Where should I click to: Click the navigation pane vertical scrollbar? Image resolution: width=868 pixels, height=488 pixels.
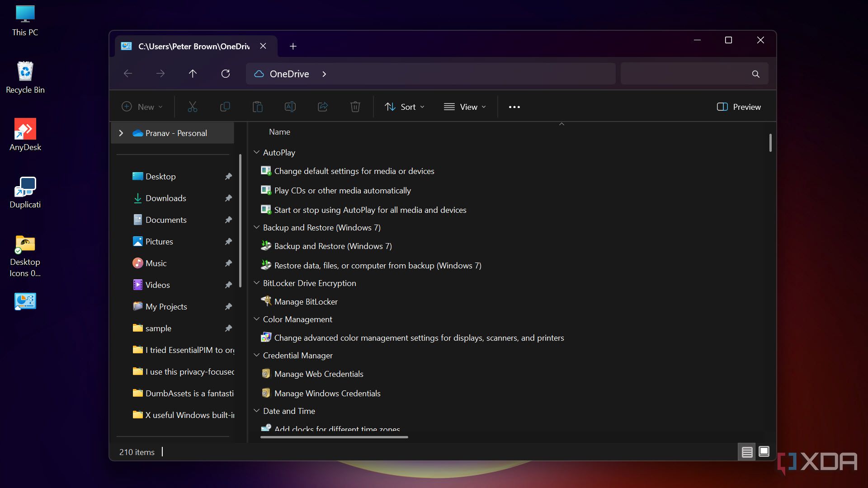[240, 221]
